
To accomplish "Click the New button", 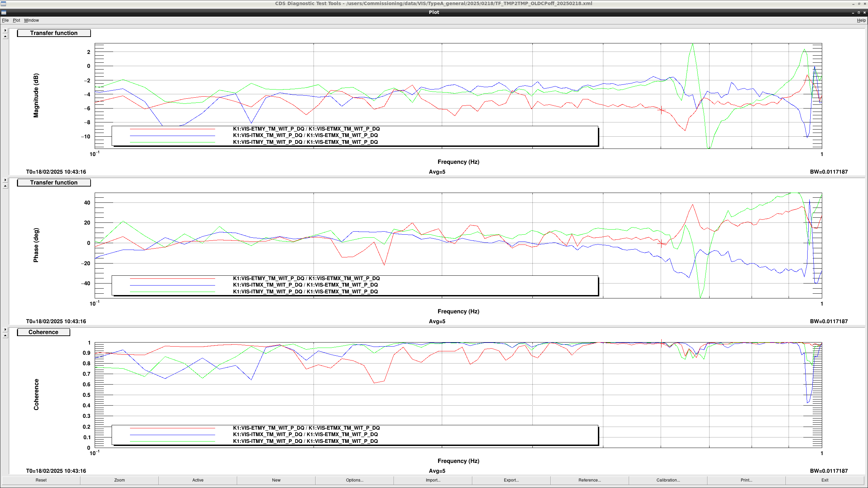I will pos(276,480).
